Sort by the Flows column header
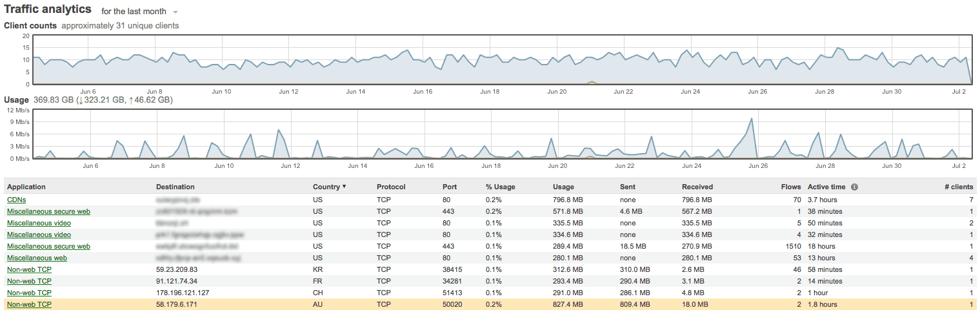This screenshot has height=312, width=980. [x=790, y=187]
